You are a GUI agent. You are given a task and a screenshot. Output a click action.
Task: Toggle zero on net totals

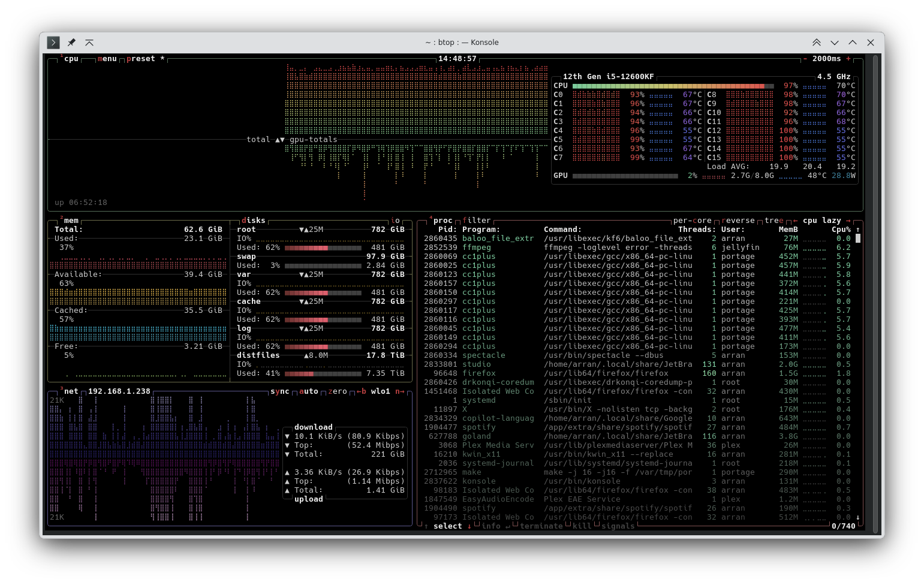[338, 391]
